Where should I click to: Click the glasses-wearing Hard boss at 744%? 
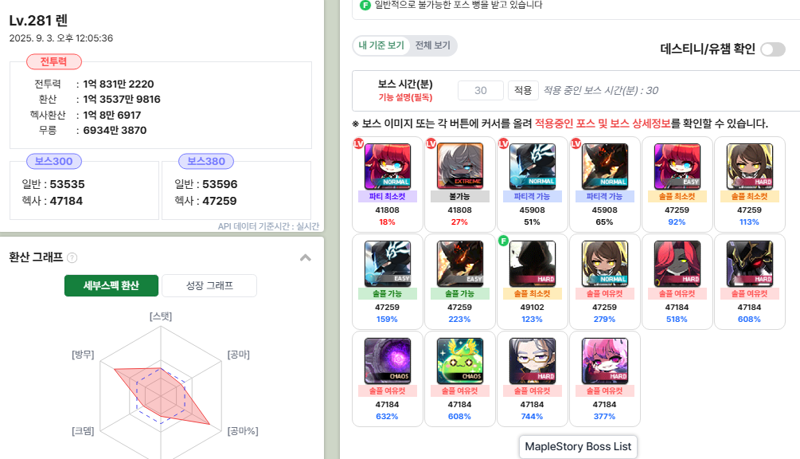tap(532, 361)
